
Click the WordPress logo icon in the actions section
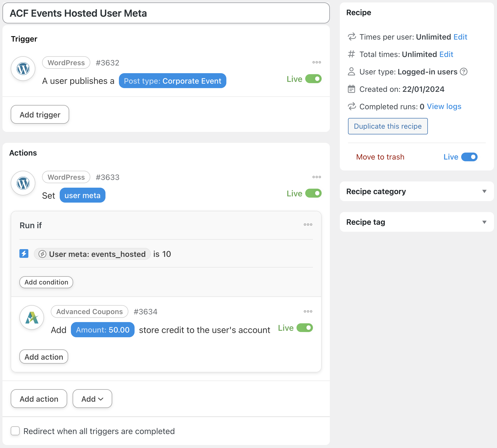(x=23, y=183)
